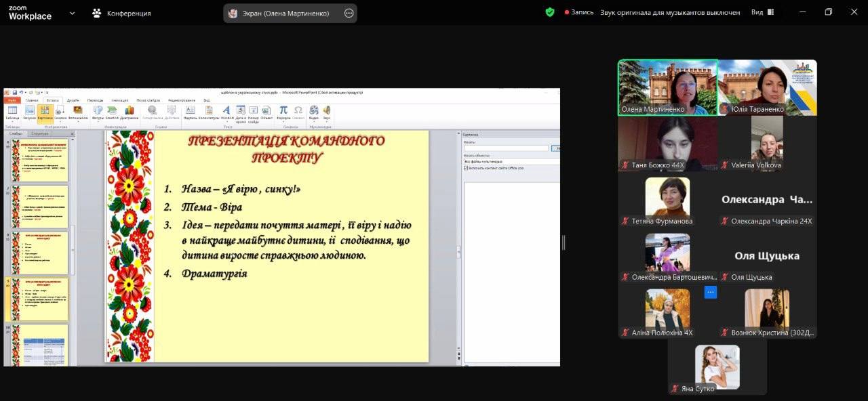Open the WordArt gallery
This screenshot has height=401, width=868.
click(226, 112)
